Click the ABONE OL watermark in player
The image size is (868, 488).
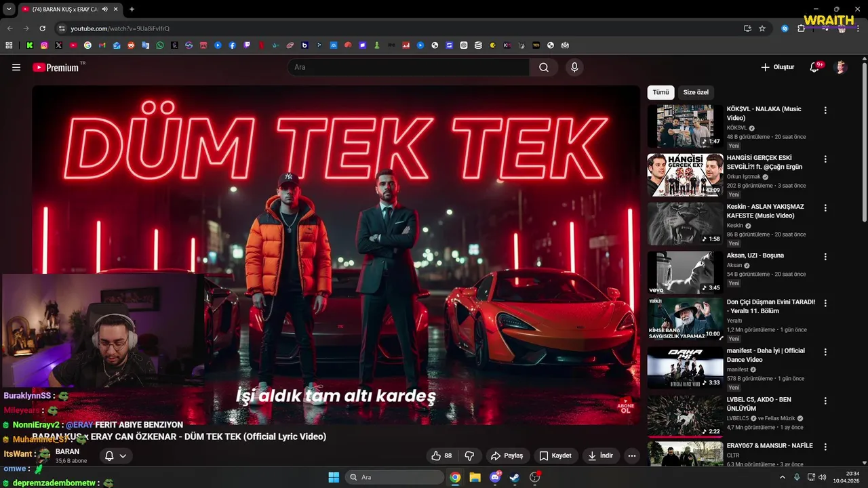pos(625,406)
